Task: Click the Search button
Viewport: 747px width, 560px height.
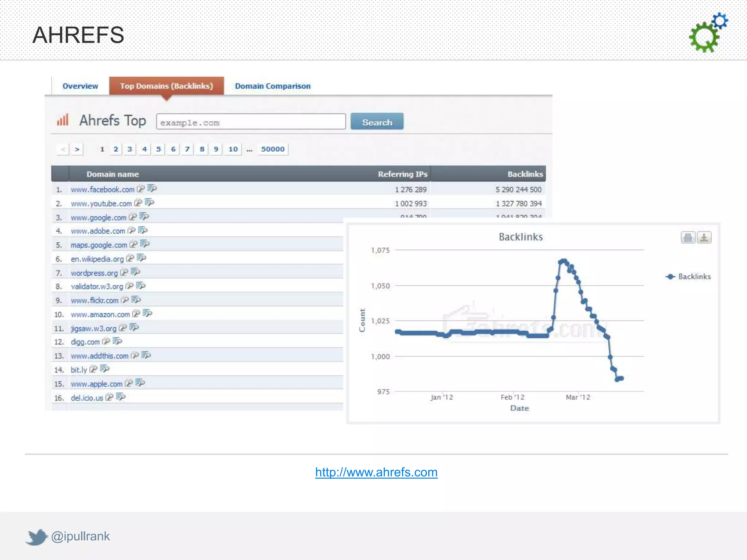Action: click(377, 121)
